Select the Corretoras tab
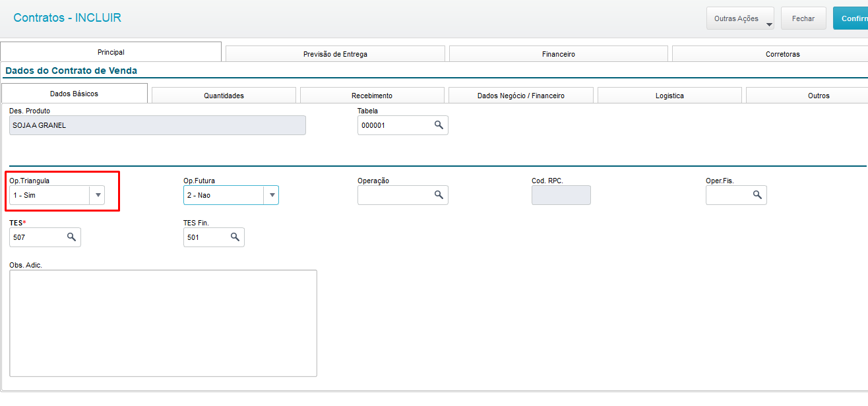The image size is (868, 406). 770,54
